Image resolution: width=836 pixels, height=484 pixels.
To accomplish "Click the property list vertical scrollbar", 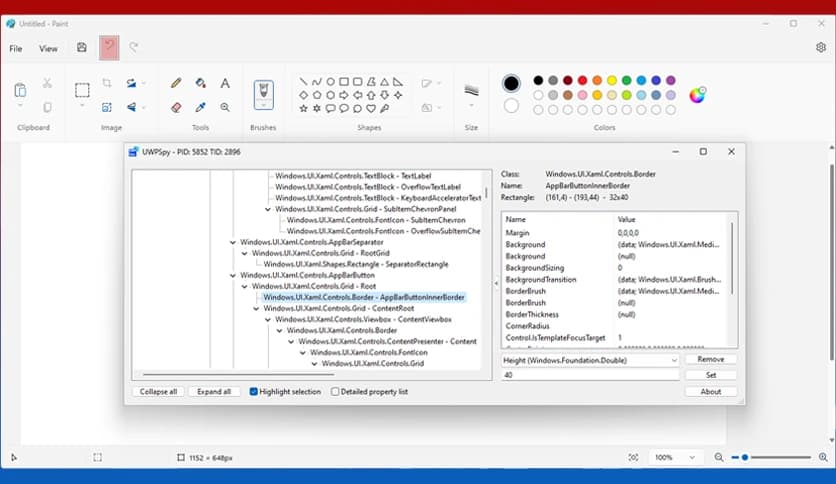I will click(x=732, y=259).
